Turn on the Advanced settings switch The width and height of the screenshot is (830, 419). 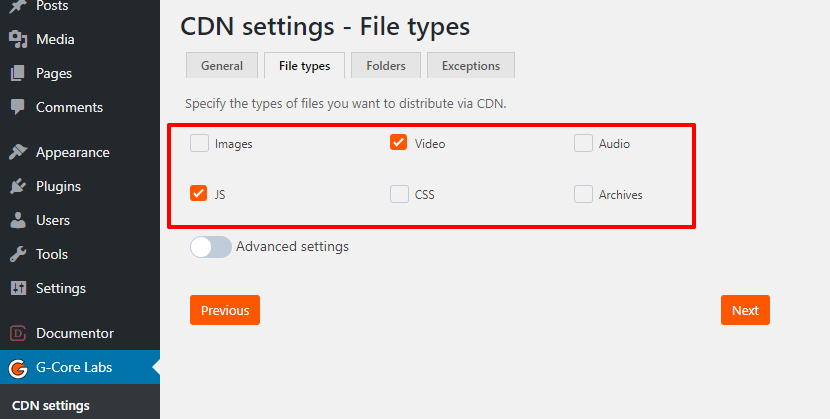[x=210, y=247]
